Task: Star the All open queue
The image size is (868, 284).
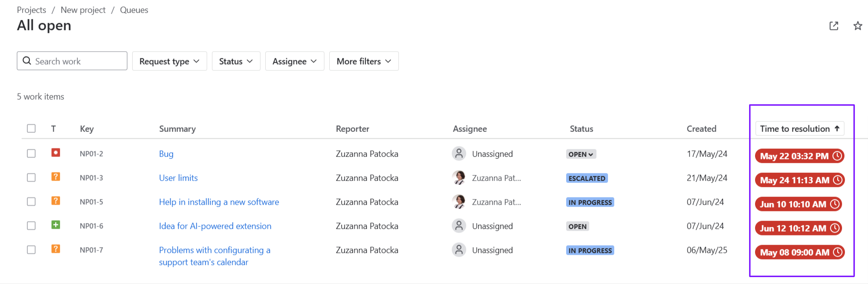Action: coord(858,26)
